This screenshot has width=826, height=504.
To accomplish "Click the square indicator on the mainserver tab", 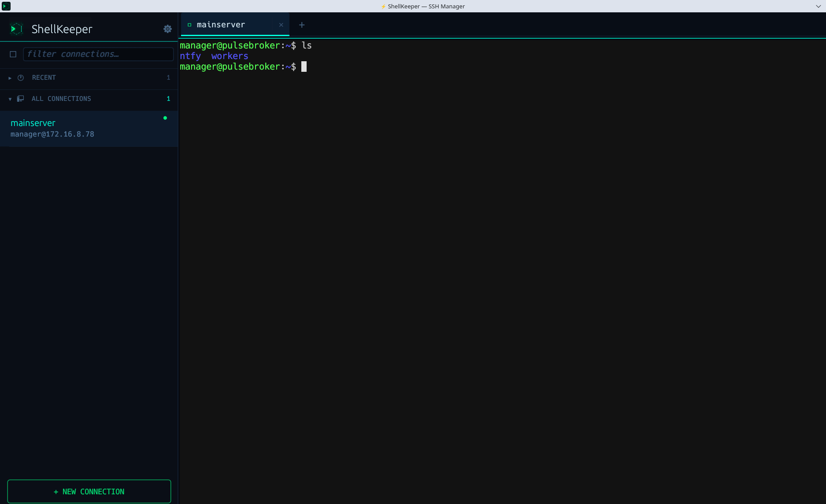I will (x=189, y=25).
